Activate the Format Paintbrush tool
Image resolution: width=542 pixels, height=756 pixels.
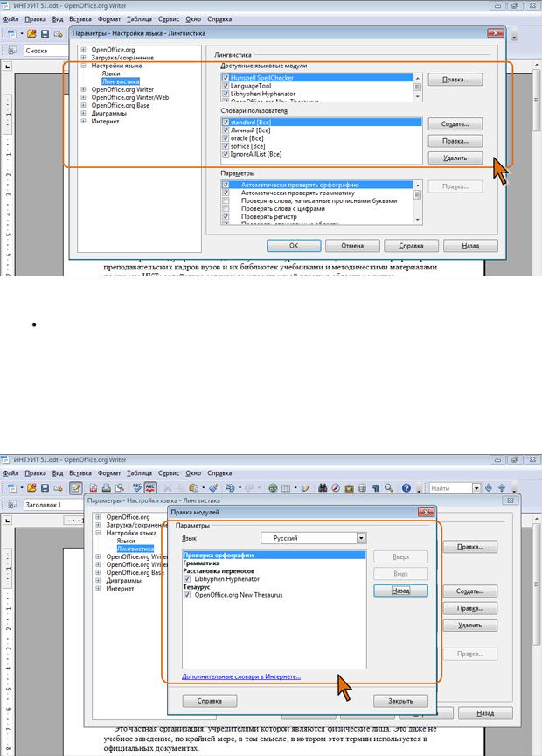tap(213, 488)
